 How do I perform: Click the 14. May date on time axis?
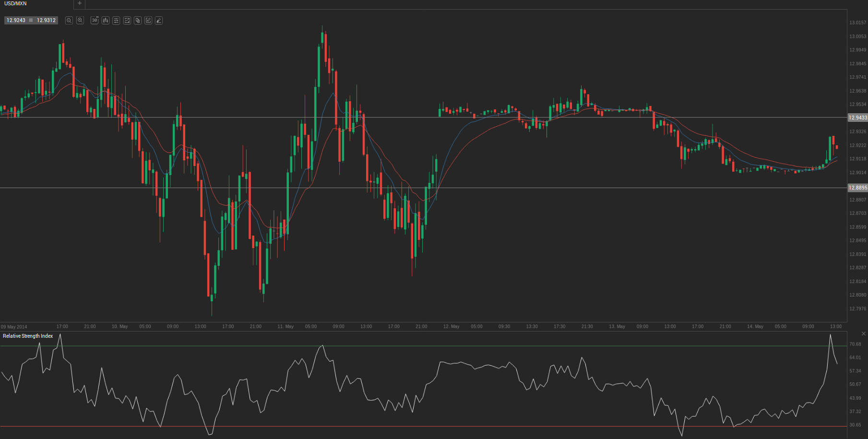(755, 326)
